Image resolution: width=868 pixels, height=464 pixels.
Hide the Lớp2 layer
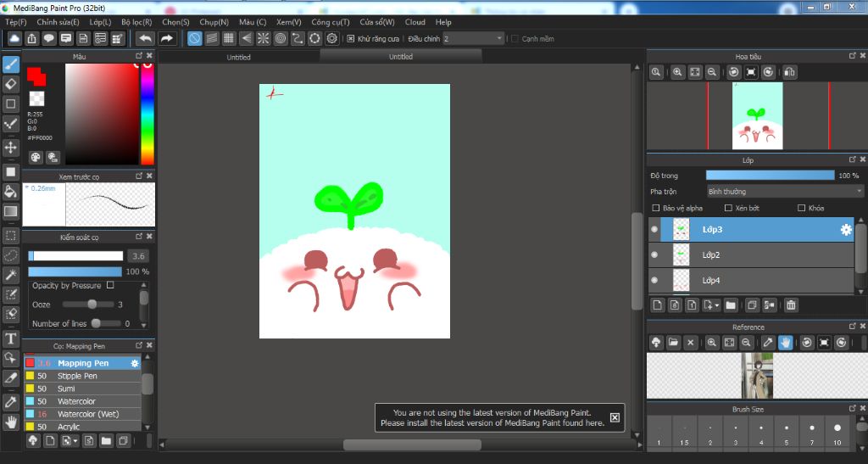coord(654,254)
